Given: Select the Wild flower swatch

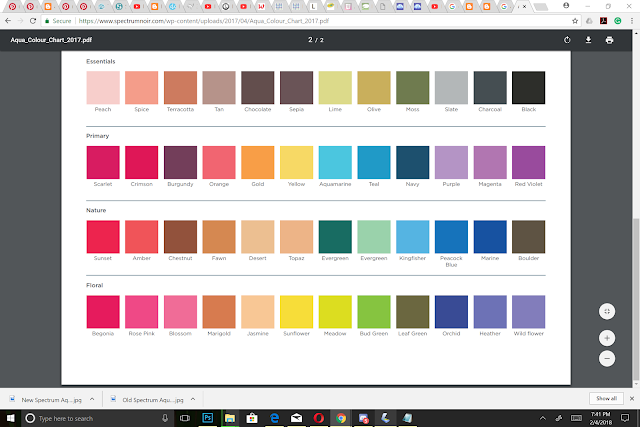Looking at the screenshot, I should pyautogui.click(x=529, y=312).
